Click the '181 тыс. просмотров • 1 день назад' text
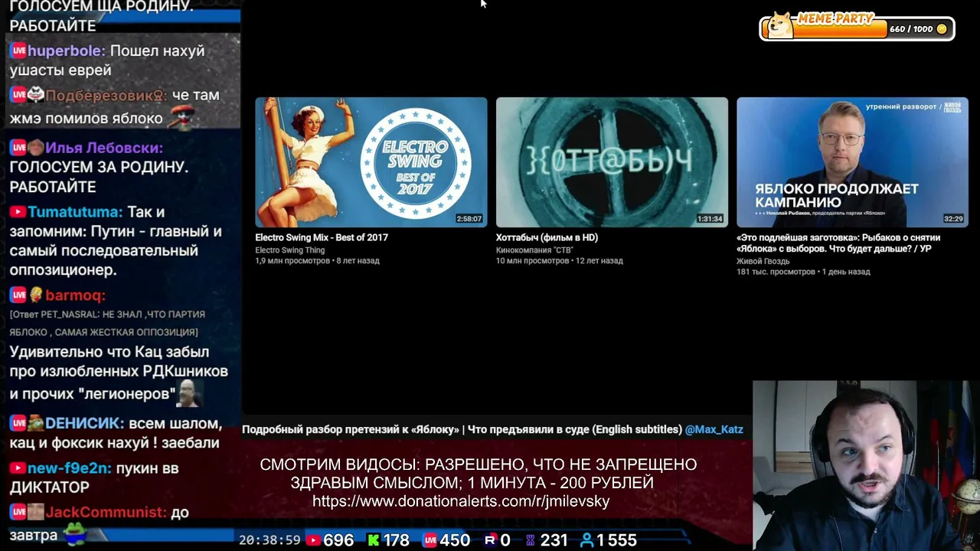The height and width of the screenshot is (551, 980). 803,272
